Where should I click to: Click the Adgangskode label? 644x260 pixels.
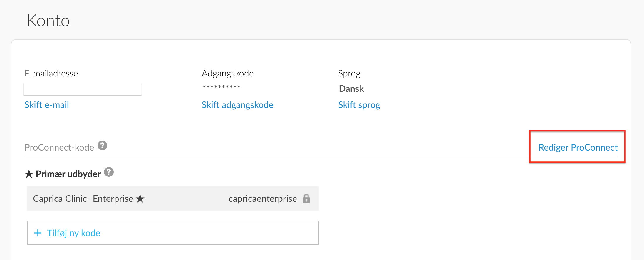pos(228,73)
